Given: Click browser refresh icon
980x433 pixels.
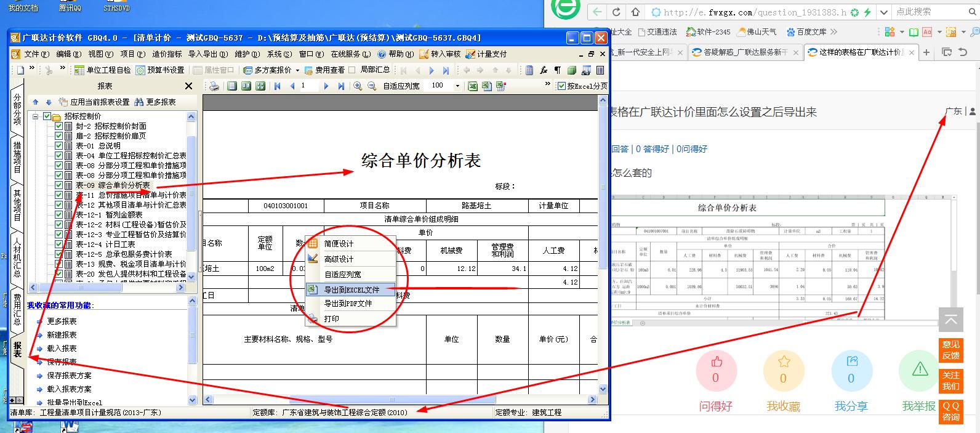Looking at the screenshot, I should pyautogui.click(x=616, y=12).
